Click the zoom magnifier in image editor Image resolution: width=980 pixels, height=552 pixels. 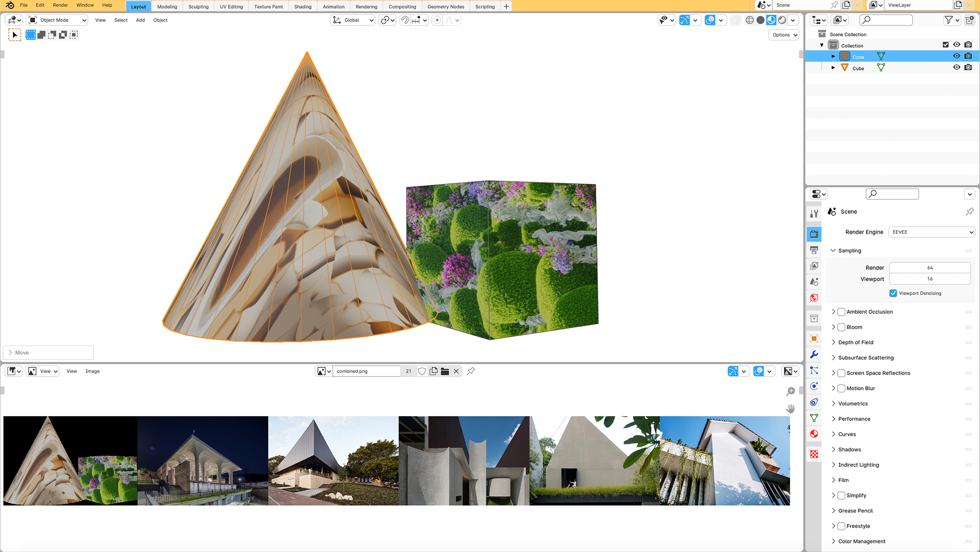coord(791,391)
